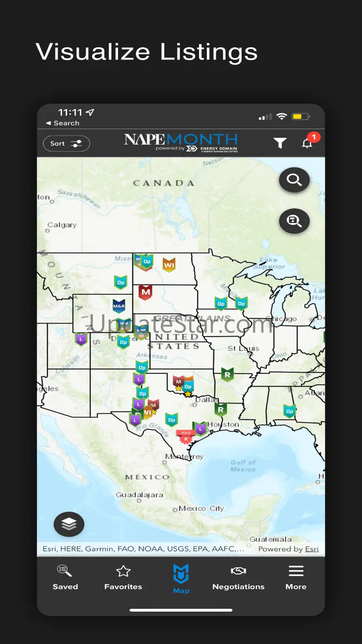Select the red M marker in South Dakota

coord(146,292)
